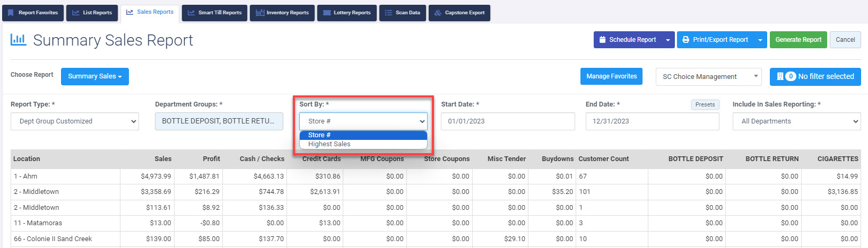Click the green Generate Report button
The image size is (868, 248).
[798, 40]
